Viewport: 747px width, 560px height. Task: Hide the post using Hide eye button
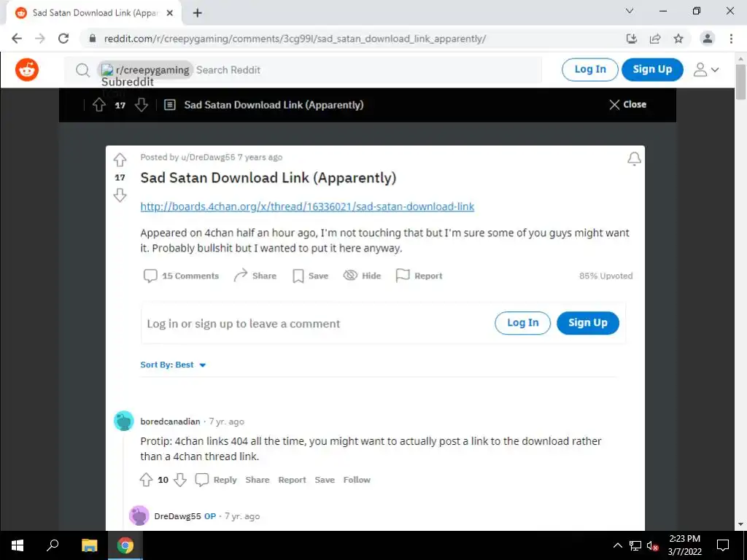[362, 276]
